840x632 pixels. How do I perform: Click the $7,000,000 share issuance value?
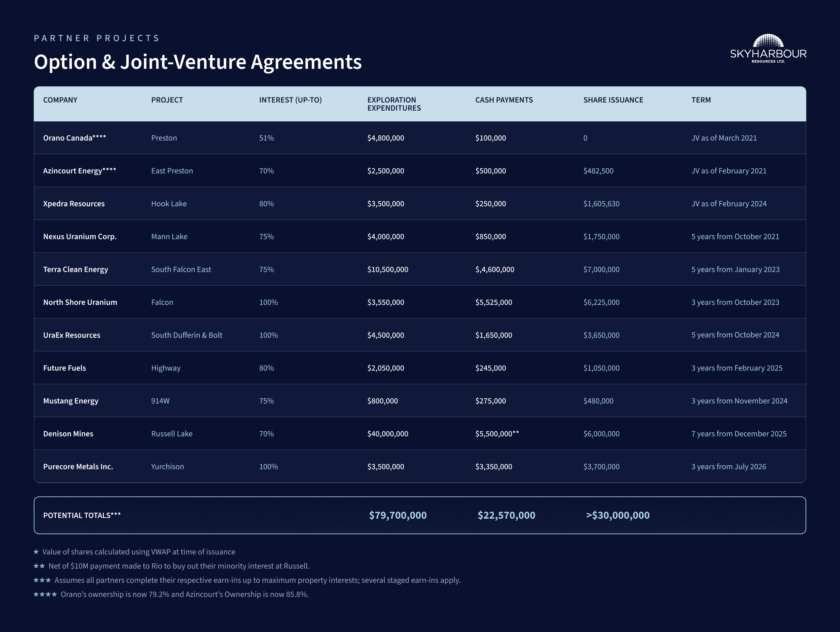click(601, 269)
